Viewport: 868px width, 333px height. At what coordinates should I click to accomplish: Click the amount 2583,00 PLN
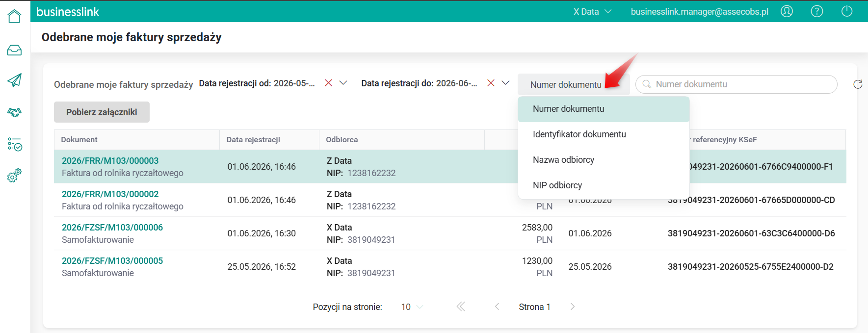tap(537, 233)
